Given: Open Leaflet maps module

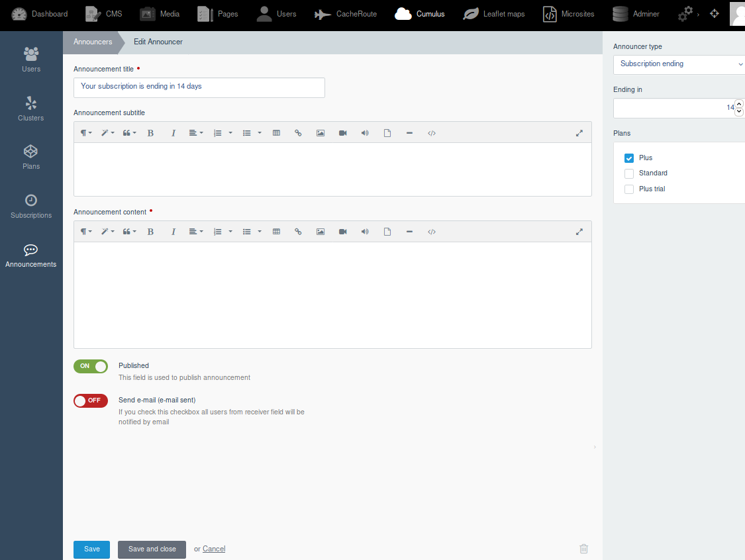Looking at the screenshot, I should click(493, 14).
